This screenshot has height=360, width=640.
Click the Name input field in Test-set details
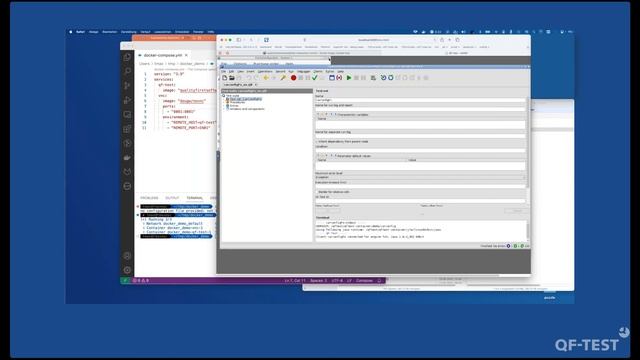tap(420, 100)
